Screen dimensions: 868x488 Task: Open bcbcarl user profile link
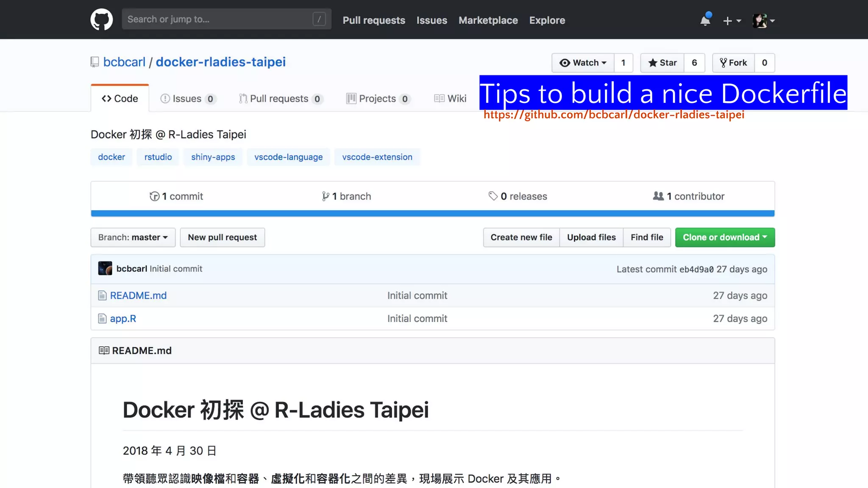point(124,62)
